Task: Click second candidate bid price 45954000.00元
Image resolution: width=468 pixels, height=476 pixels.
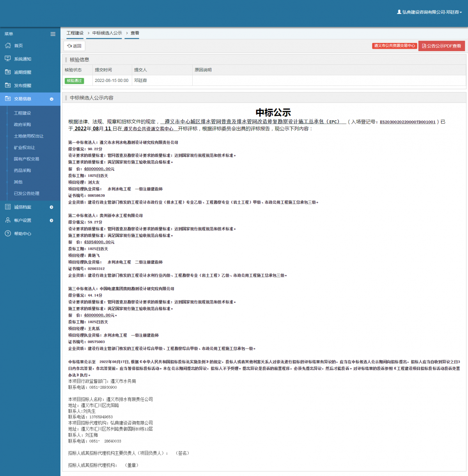Action: [99, 242]
